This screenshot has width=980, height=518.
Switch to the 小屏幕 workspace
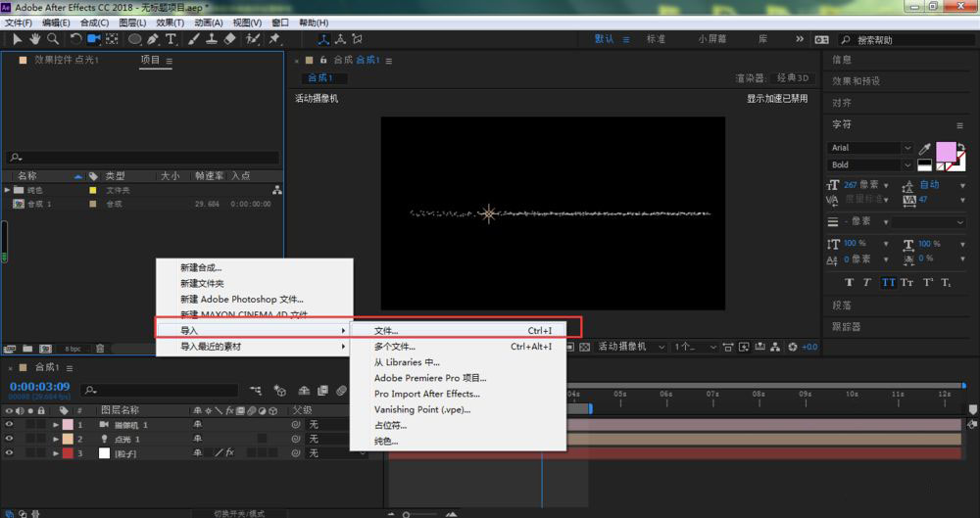(x=712, y=39)
